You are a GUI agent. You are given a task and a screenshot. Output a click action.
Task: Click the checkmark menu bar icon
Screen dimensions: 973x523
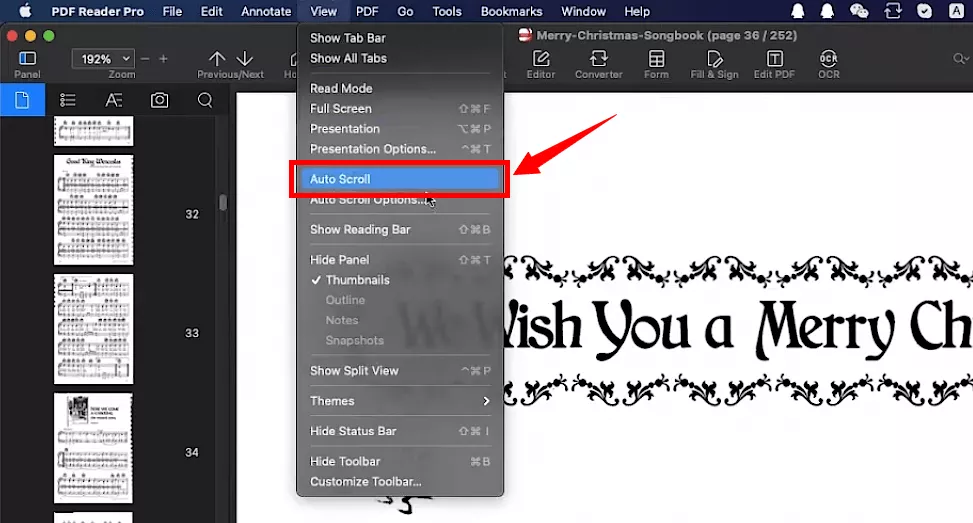tap(924, 11)
